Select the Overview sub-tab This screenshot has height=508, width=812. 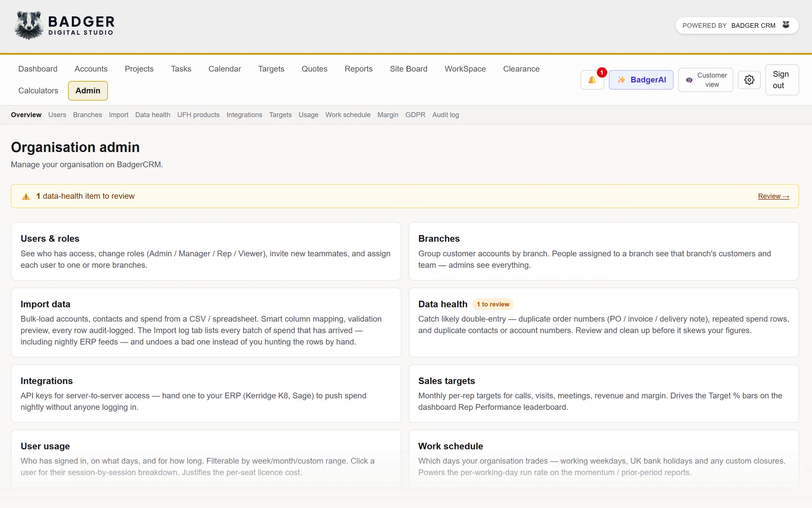tap(26, 115)
